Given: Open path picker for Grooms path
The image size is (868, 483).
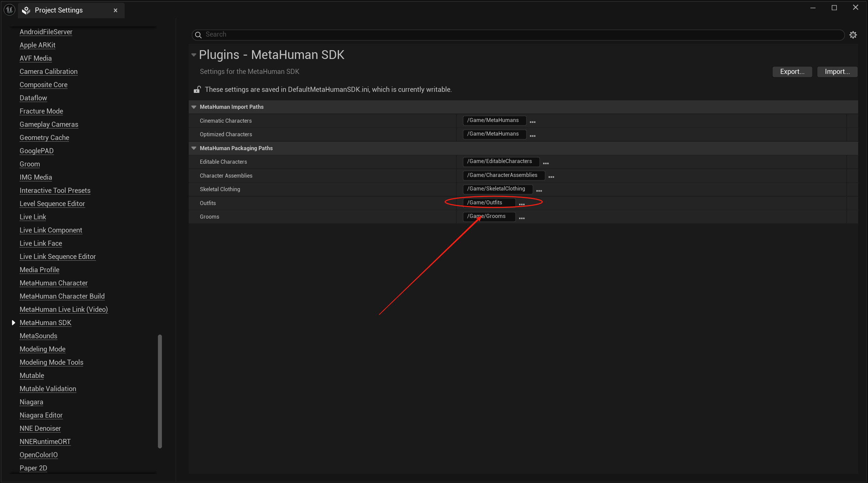Looking at the screenshot, I should click(x=521, y=217).
